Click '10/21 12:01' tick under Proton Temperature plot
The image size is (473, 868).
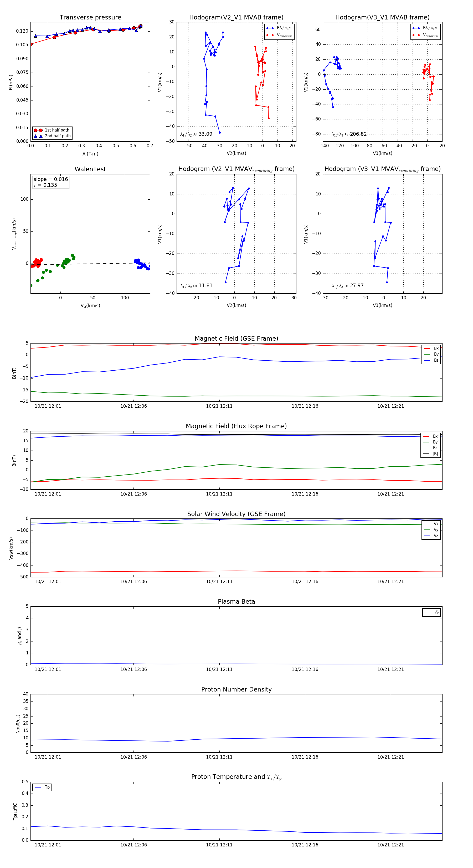coord(48,845)
